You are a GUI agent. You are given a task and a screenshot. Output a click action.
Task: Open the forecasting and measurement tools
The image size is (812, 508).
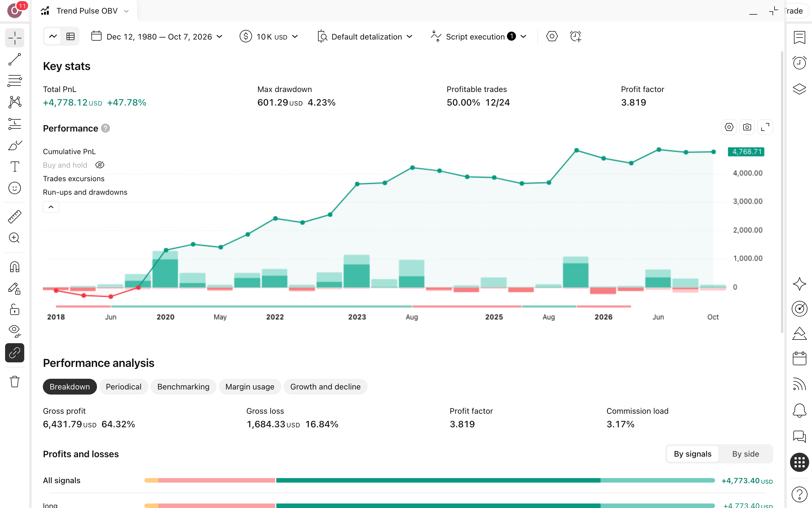point(15,124)
